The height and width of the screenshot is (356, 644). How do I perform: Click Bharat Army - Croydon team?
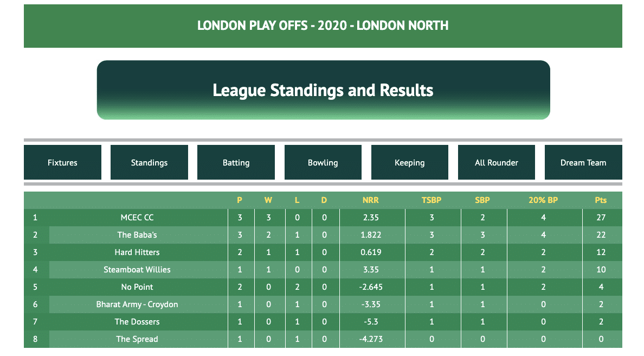(x=137, y=304)
